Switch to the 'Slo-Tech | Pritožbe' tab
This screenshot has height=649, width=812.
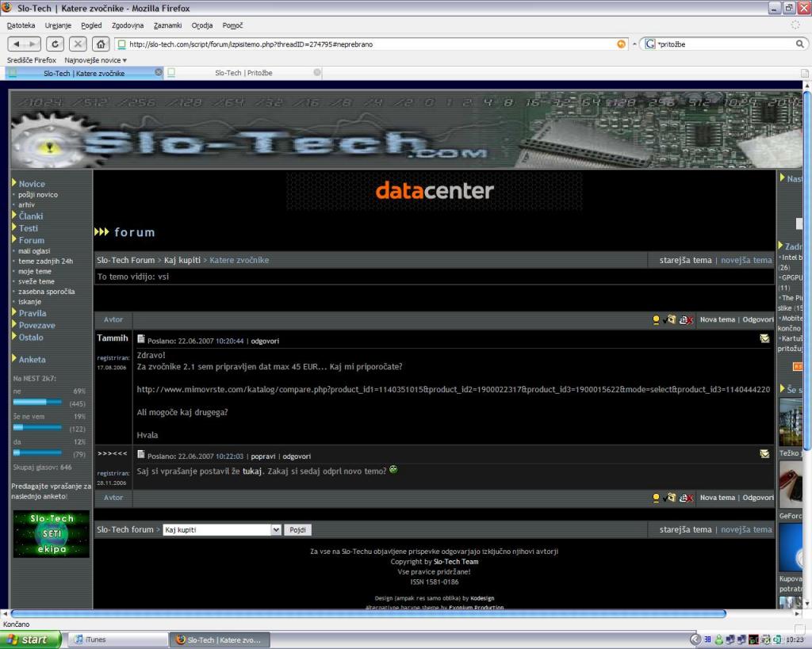(x=243, y=73)
